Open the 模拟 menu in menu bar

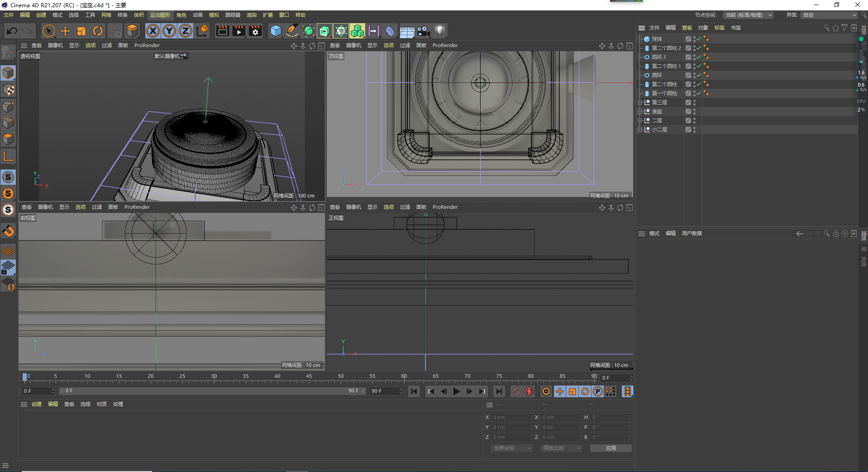pyautogui.click(x=214, y=15)
